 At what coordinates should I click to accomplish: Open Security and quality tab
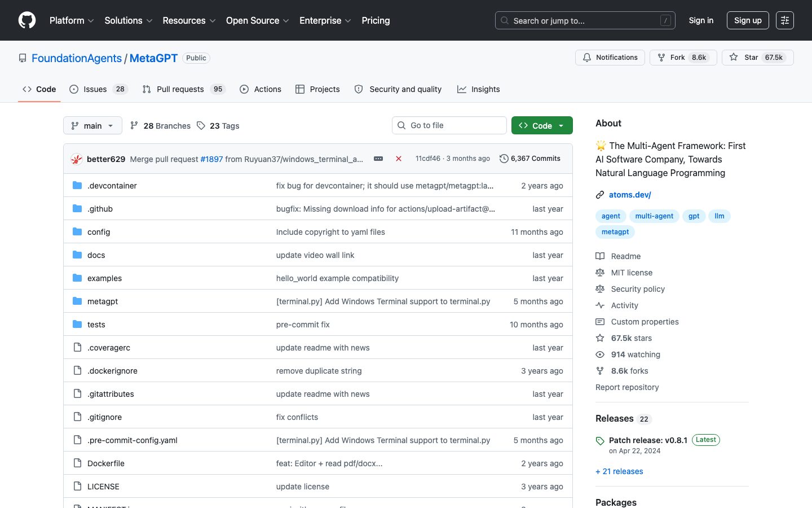tap(398, 89)
